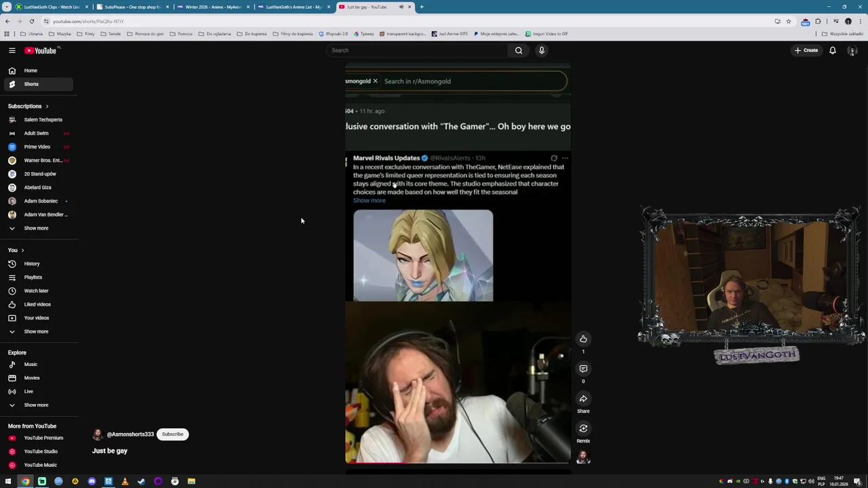Start voice search with microphone icon
The height and width of the screenshot is (488, 868).
pyautogui.click(x=541, y=50)
